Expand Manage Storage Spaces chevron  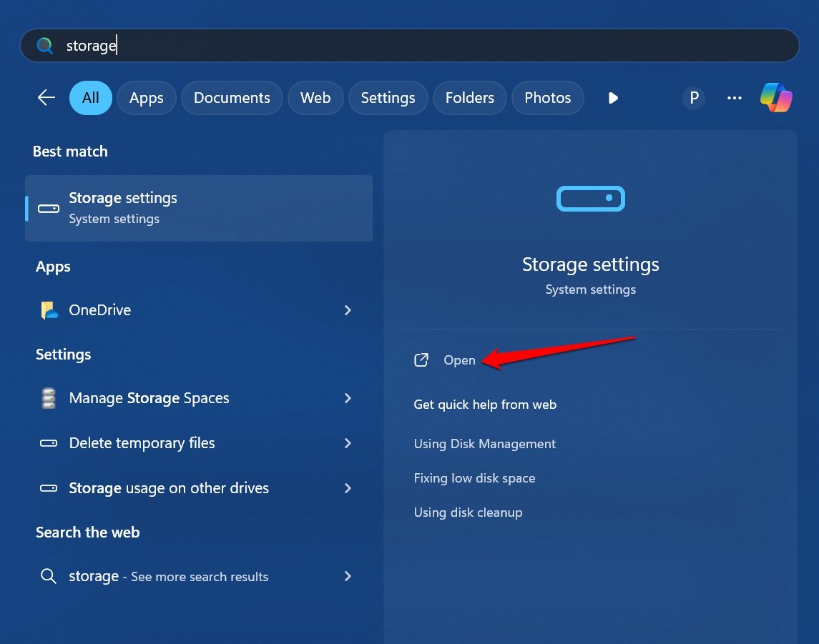pyautogui.click(x=348, y=398)
